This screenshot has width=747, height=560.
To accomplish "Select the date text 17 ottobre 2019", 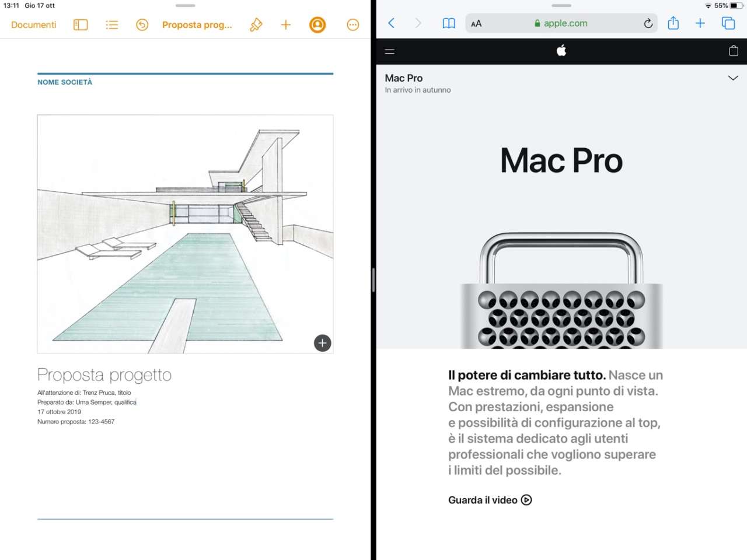I will coord(60,412).
